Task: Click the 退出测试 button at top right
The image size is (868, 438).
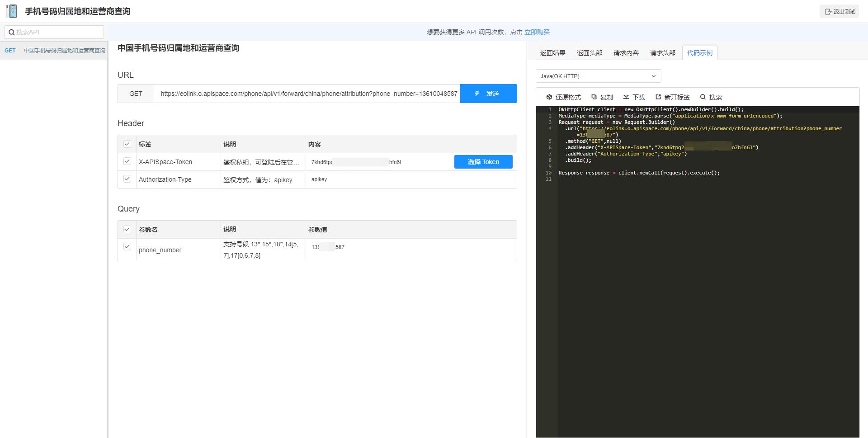Action: point(840,11)
